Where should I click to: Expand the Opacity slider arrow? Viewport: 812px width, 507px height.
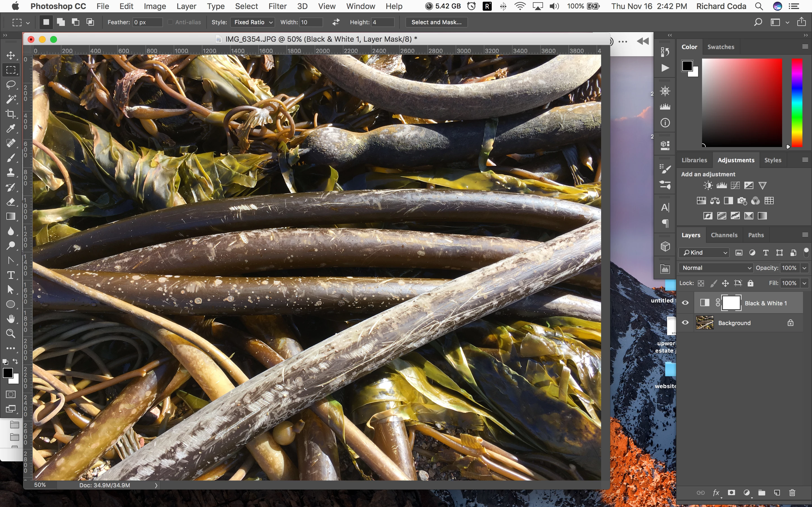[x=804, y=268]
